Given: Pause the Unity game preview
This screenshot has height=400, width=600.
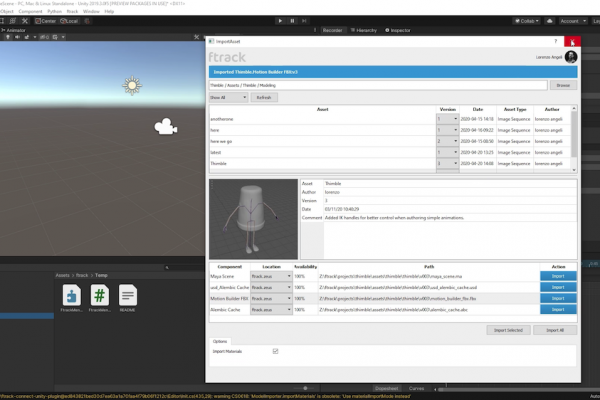Looking at the screenshot, I should tap(292, 21).
